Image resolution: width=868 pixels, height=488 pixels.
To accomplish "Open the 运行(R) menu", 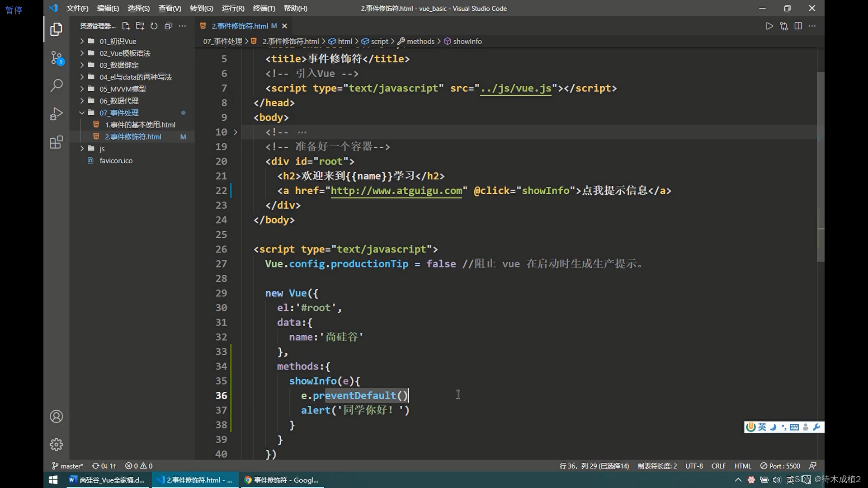I will click(x=233, y=8).
